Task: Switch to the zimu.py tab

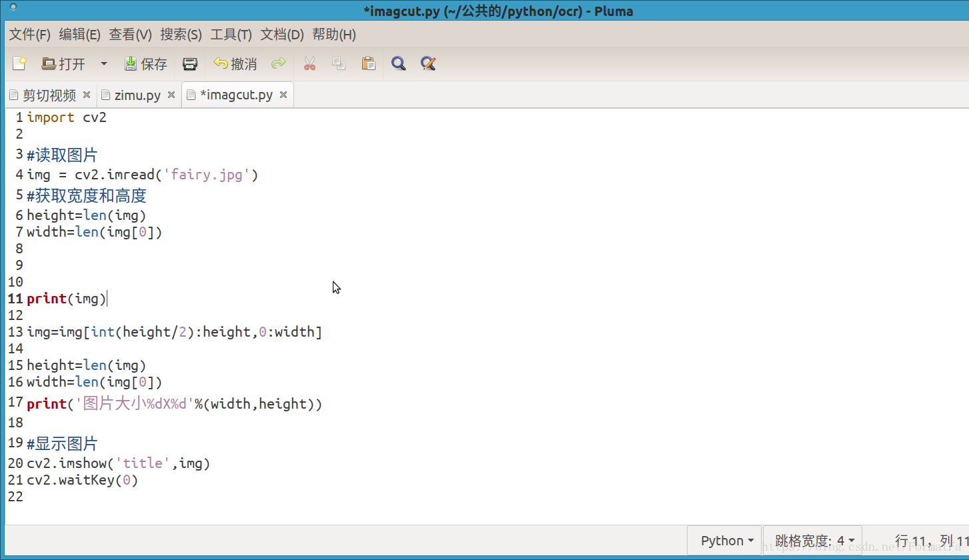Action: pyautogui.click(x=137, y=95)
